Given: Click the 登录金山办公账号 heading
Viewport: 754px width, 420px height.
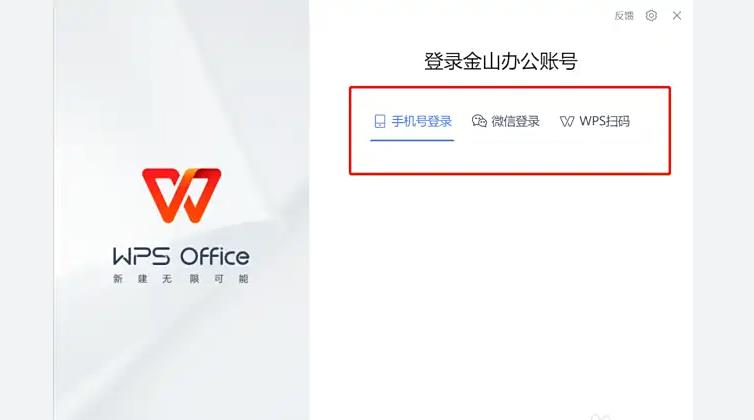Looking at the screenshot, I should [501, 62].
